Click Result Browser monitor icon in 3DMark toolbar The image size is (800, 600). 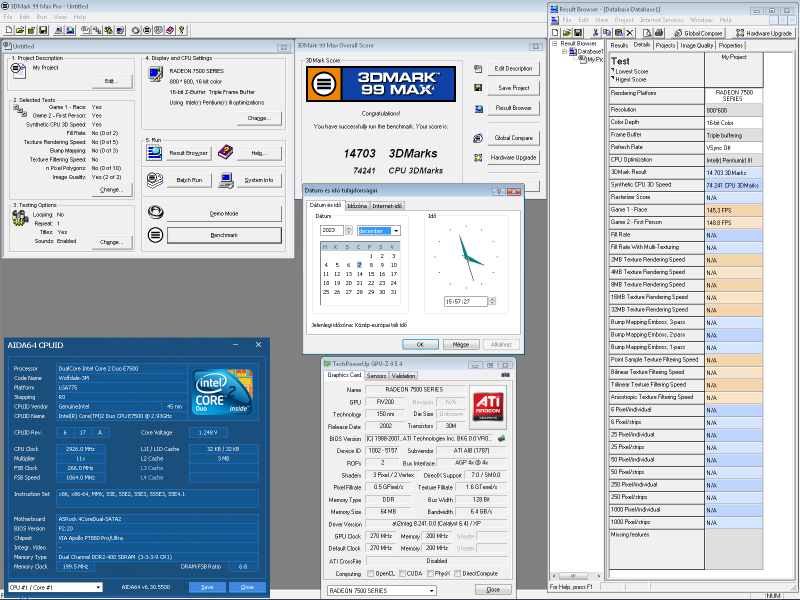(70, 30)
